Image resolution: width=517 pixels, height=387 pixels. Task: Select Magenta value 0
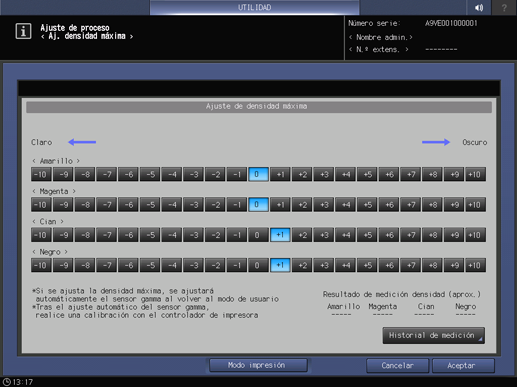pyautogui.click(x=258, y=205)
